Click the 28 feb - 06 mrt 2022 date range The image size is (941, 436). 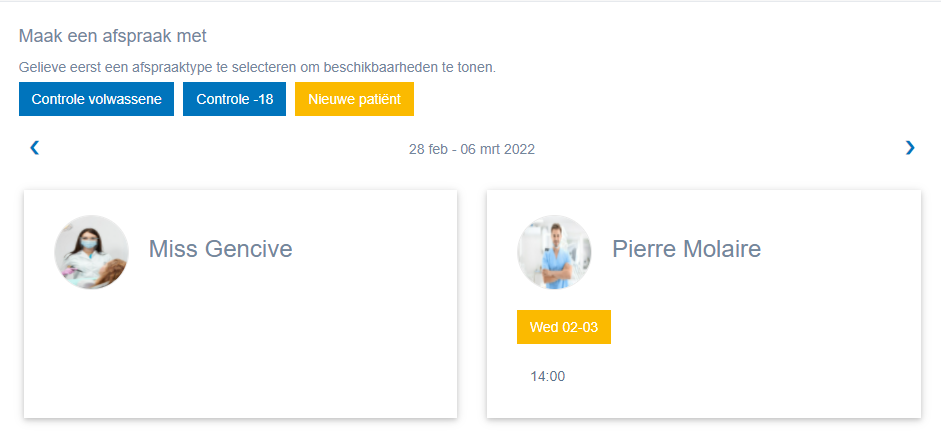(x=471, y=149)
